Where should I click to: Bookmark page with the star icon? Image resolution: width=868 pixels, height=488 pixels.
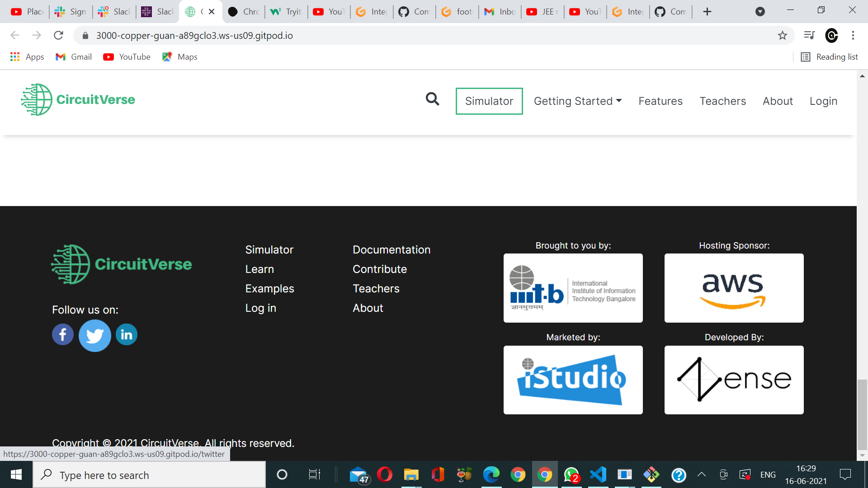[783, 35]
